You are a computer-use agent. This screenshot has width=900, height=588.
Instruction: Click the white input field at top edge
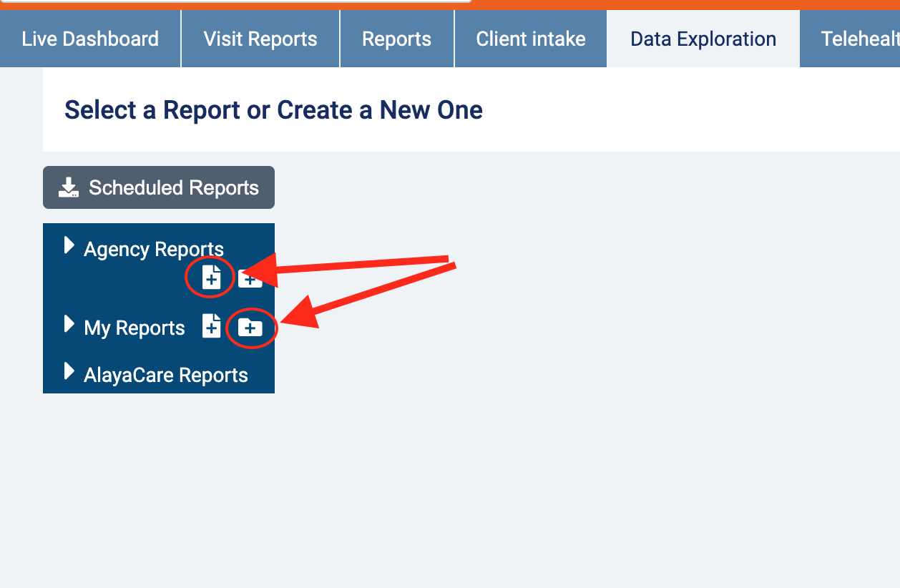pyautogui.click(x=236, y=1)
